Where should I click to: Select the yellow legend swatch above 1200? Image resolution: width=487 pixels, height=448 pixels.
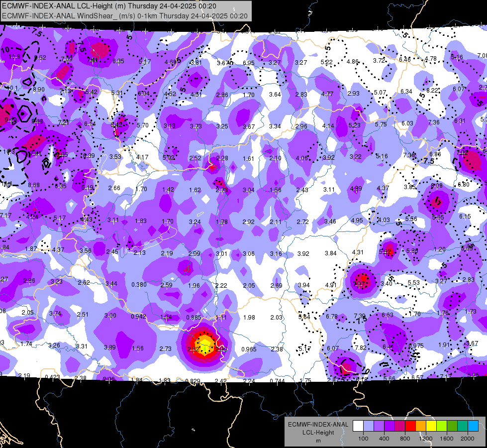pos(431,426)
